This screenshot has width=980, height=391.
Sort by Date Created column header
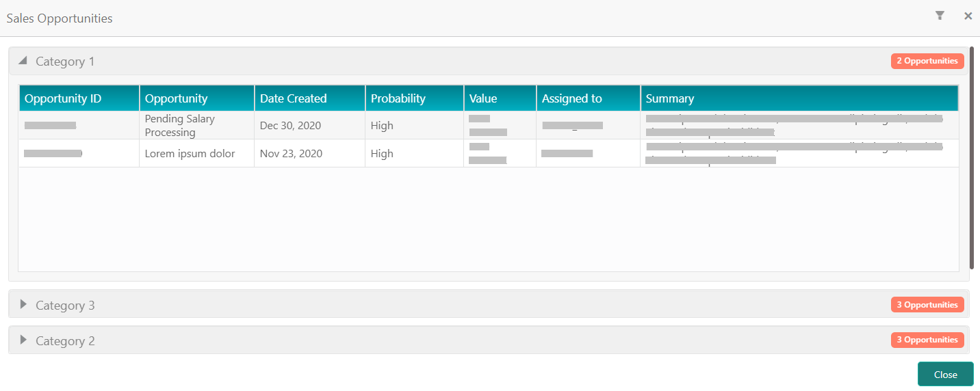click(x=310, y=98)
